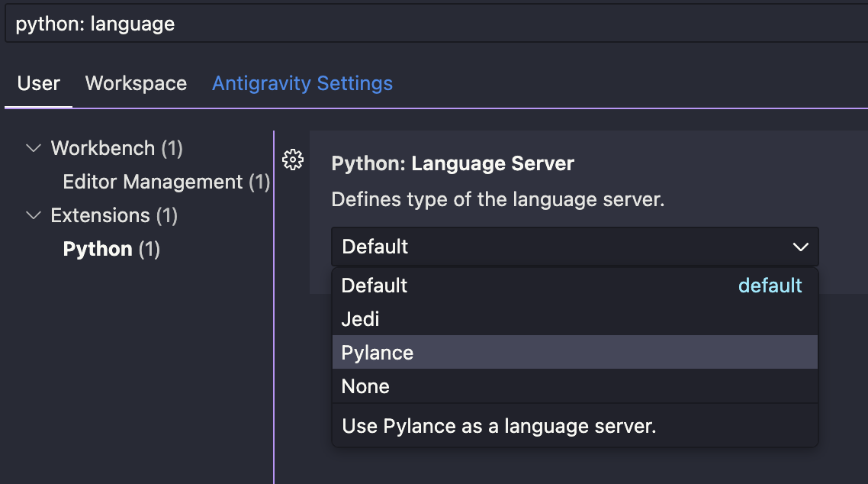The width and height of the screenshot is (868, 484).
Task: Select the Workbench (1) tree entry
Action: pyautogui.click(x=116, y=148)
